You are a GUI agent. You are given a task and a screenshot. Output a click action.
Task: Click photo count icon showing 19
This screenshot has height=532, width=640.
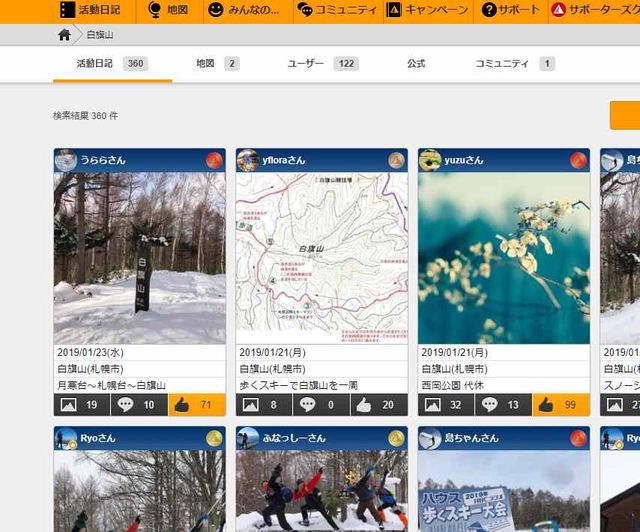tap(69, 405)
